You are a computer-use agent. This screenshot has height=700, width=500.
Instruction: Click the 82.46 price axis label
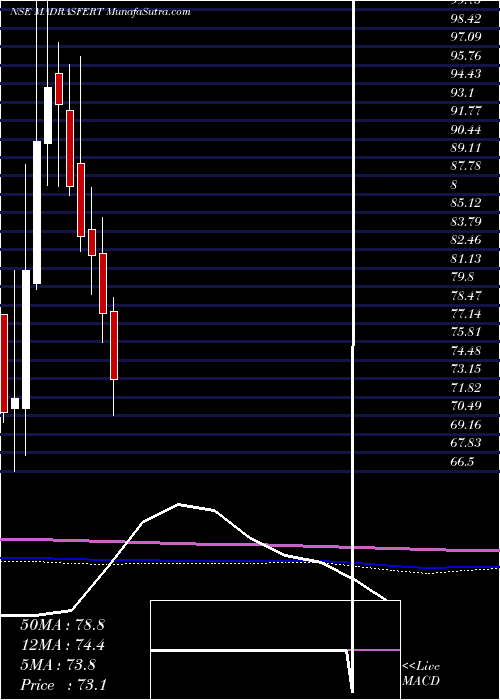coord(466,240)
